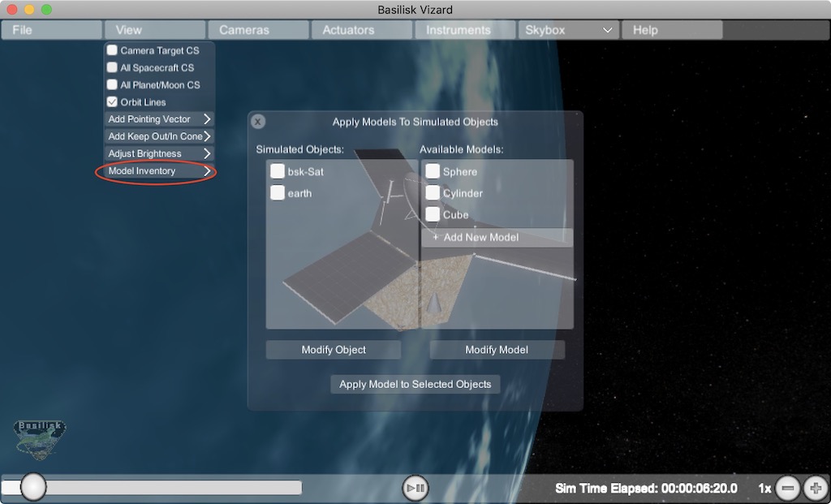831x504 pixels.
Task: Increase playback speed with plus icon
Action: [815, 489]
